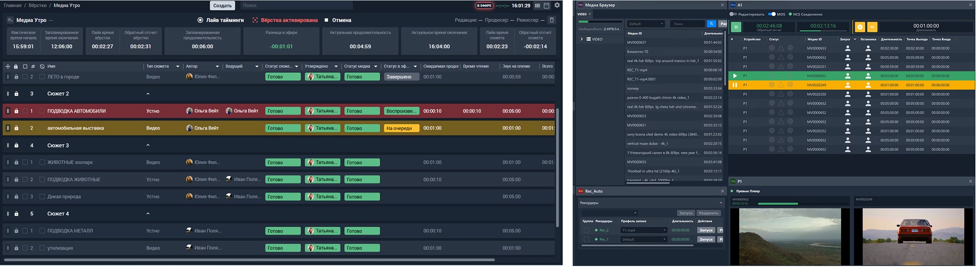Click the lock icon in table header

click(x=16, y=66)
